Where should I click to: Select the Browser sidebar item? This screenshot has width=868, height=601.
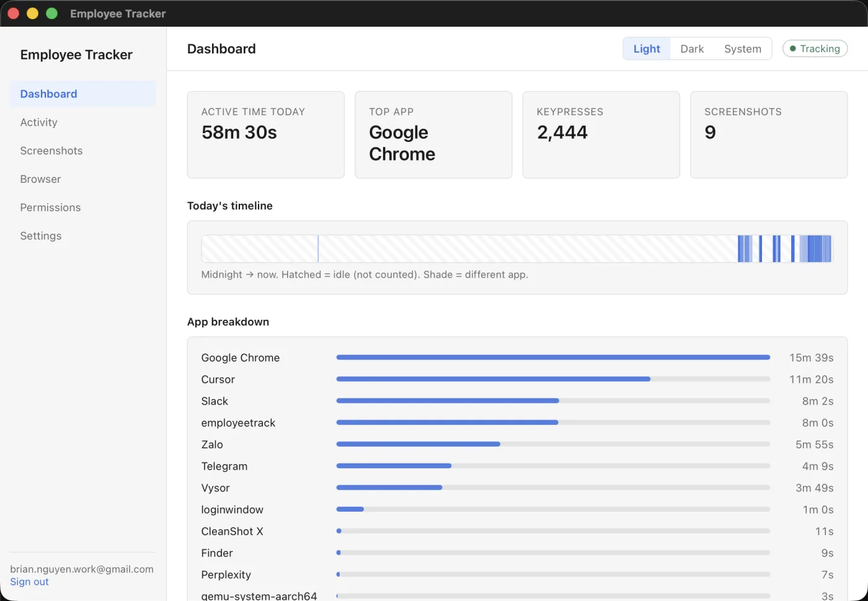coord(83,179)
